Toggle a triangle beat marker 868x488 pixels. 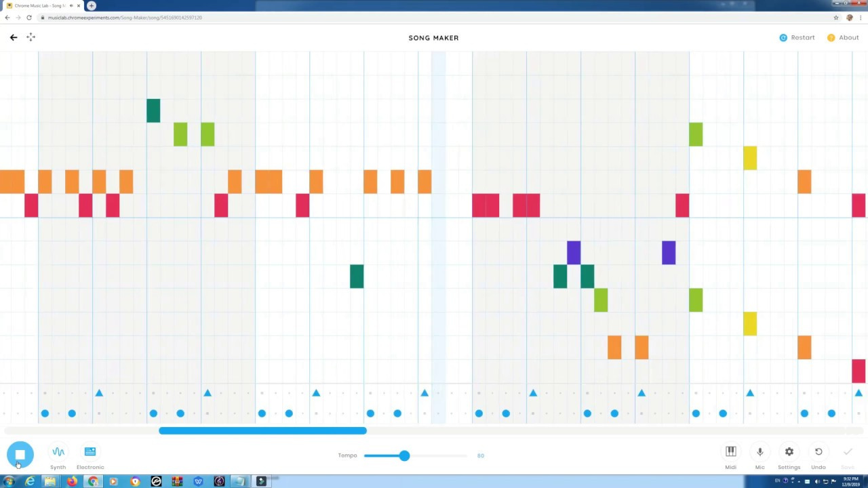(99, 393)
